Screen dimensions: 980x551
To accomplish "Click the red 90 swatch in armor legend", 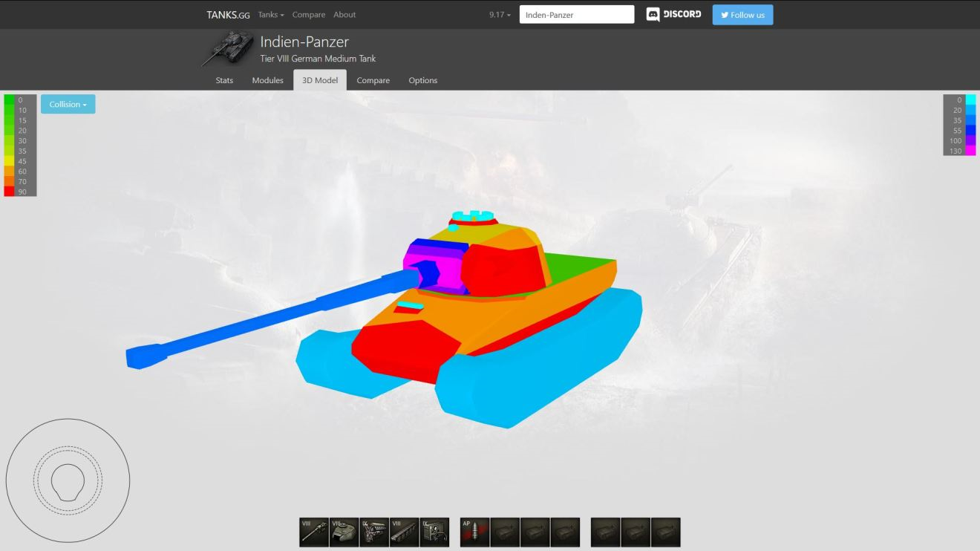I will click(10, 192).
